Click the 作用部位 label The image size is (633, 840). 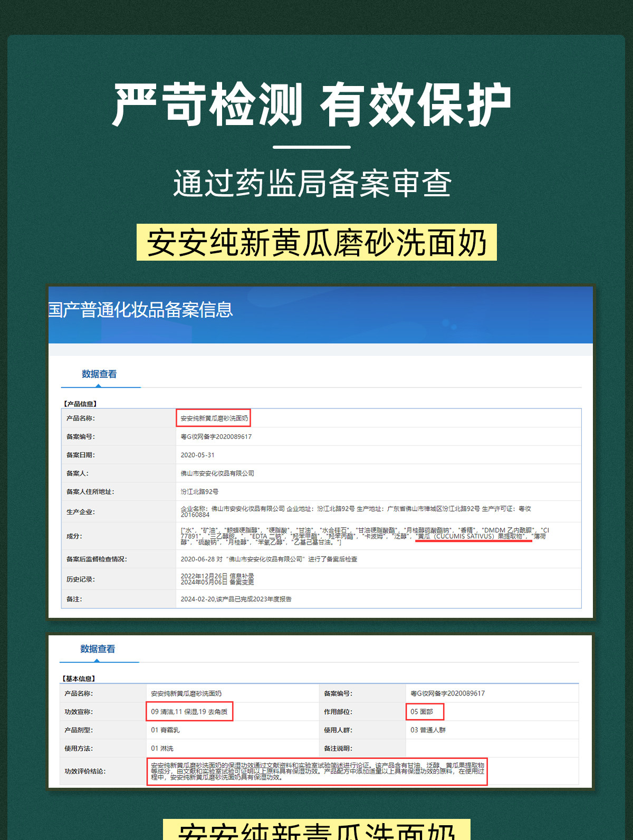coord(338,712)
